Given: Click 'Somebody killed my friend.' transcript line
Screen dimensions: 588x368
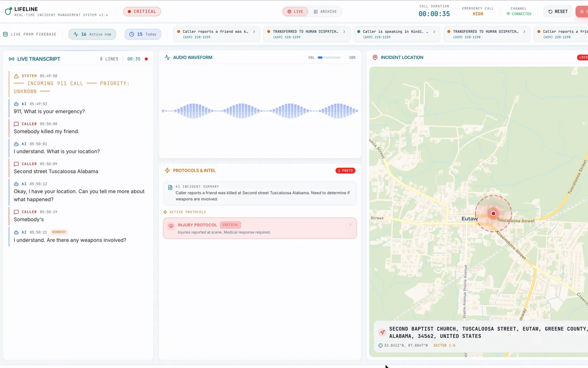Looking at the screenshot, I should 46,131.
